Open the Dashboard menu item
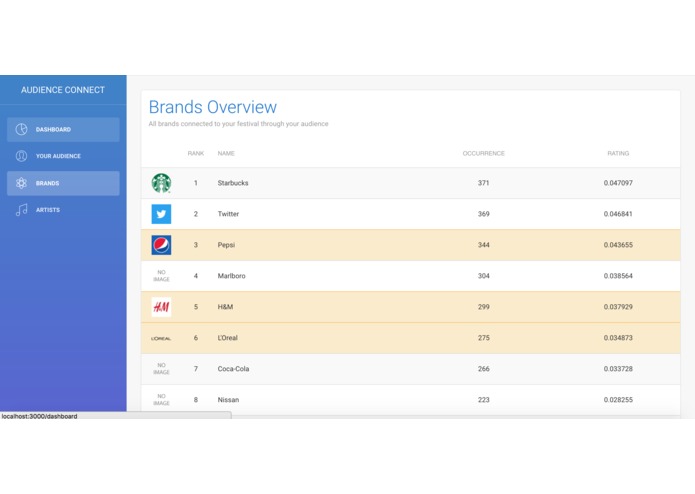Image resolution: width=695 pixels, height=494 pixels. (63, 129)
